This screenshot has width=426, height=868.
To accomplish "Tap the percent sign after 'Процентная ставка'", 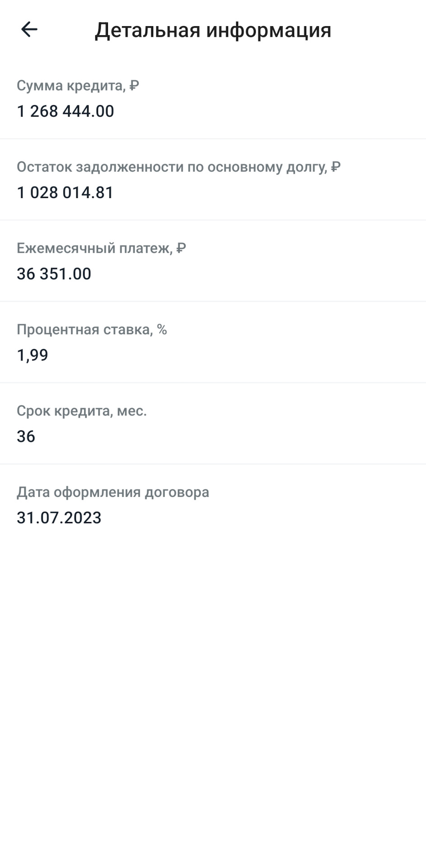I will pyautogui.click(x=162, y=330).
